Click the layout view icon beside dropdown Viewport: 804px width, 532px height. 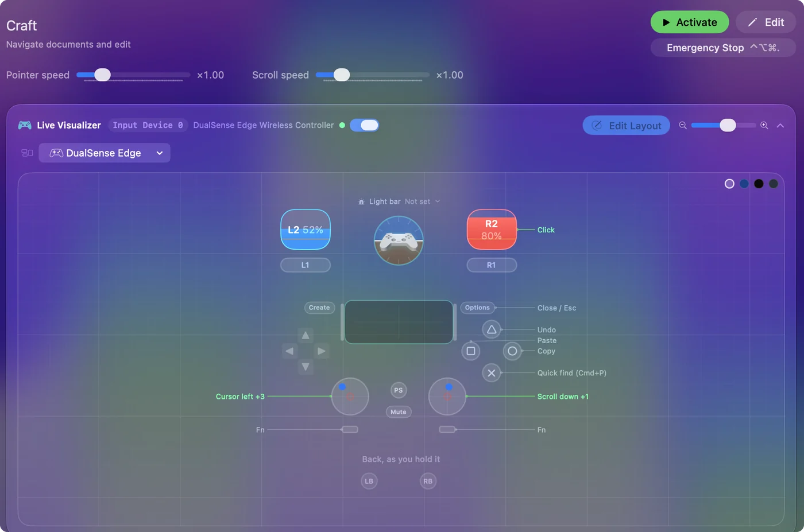click(x=27, y=153)
